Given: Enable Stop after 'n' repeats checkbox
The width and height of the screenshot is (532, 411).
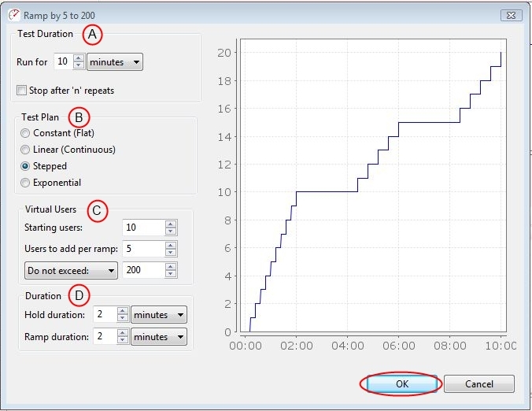Looking at the screenshot, I should point(21,91).
